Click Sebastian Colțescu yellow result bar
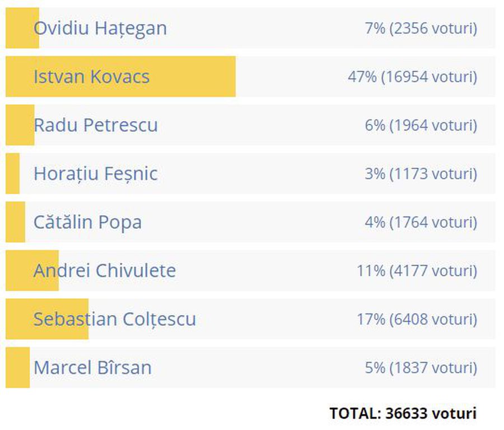504x430 pixels. (47, 319)
